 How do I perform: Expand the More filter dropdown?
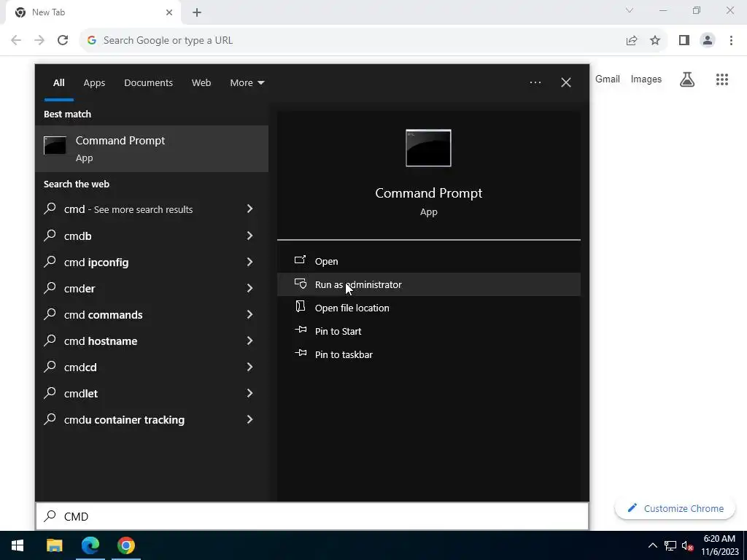pyautogui.click(x=247, y=83)
